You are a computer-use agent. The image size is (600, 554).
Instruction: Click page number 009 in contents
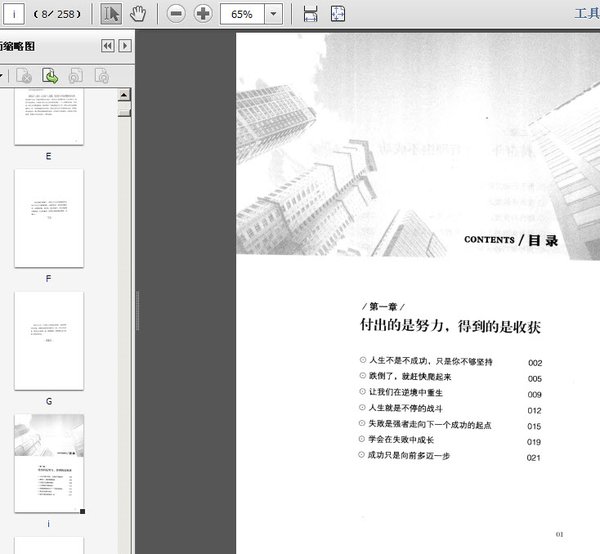click(534, 394)
